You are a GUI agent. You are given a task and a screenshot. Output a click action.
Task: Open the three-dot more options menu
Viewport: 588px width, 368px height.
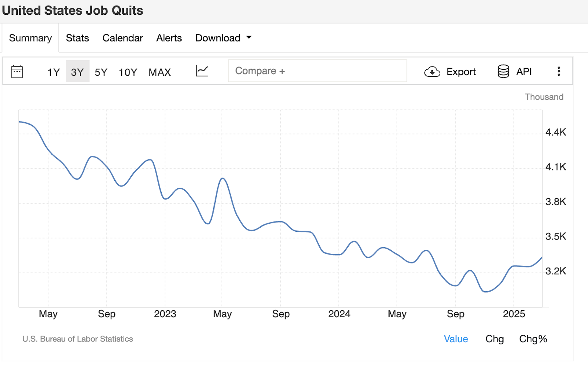tap(559, 71)
